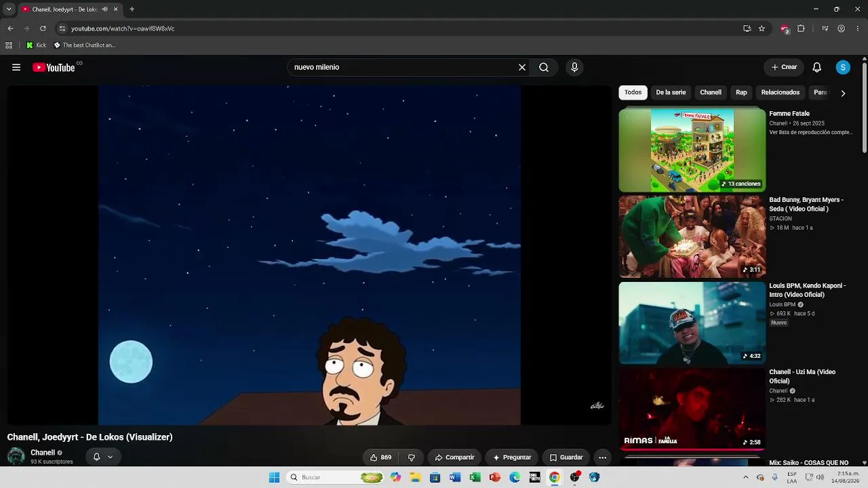Screen dimensions: 868x488
Task: Click Louis BPM channel name
Action: point(783,304)
